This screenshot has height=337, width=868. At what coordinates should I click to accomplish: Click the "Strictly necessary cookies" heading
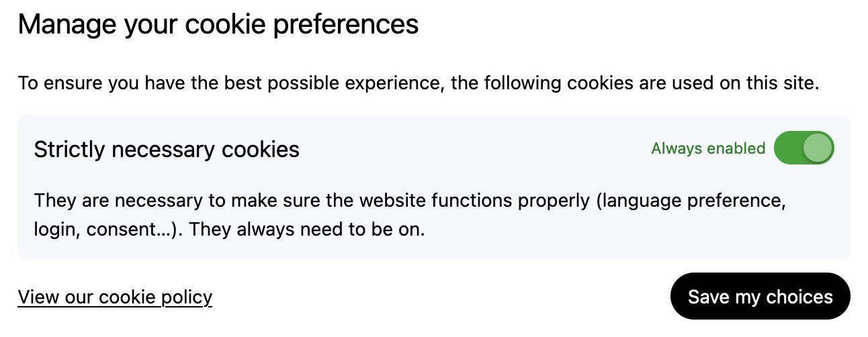pyautogui.click(x=167, y=149)
